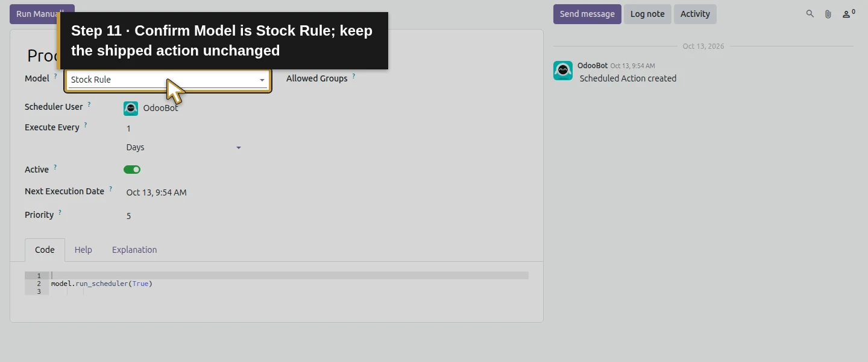868x362 pixels.
Task: Click OdooBot avatar in chatter message
Action: (x=563, y=71)
